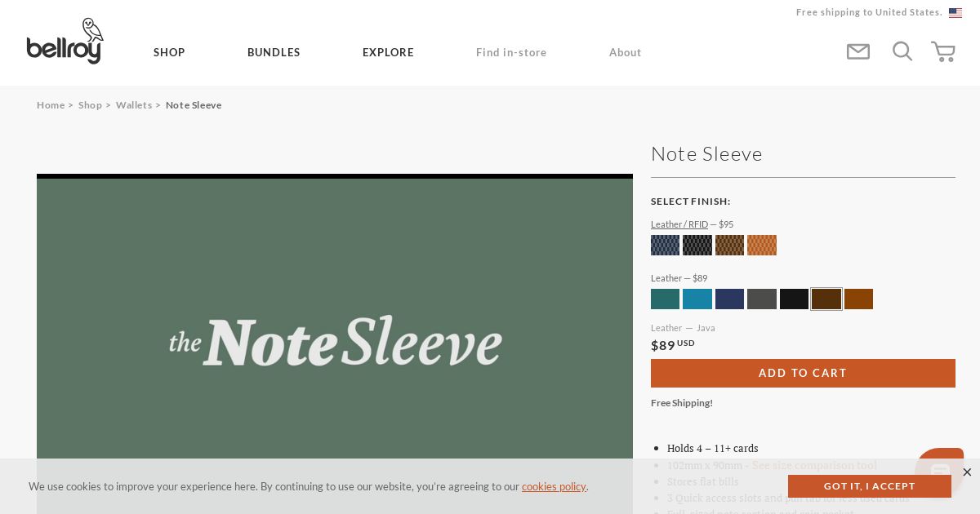Click the Free Shipping! note
The height and width of the screenshot is (514, 980).
pos(682,403)
